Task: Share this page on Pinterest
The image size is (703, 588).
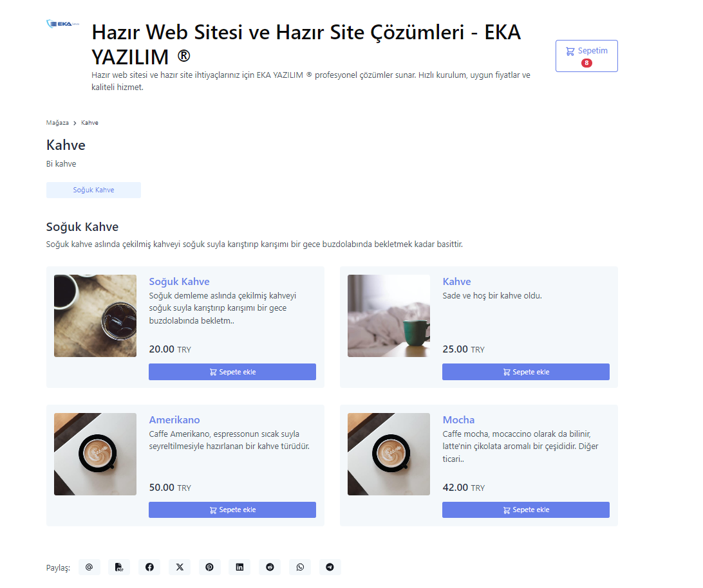Action: (209, 567)
